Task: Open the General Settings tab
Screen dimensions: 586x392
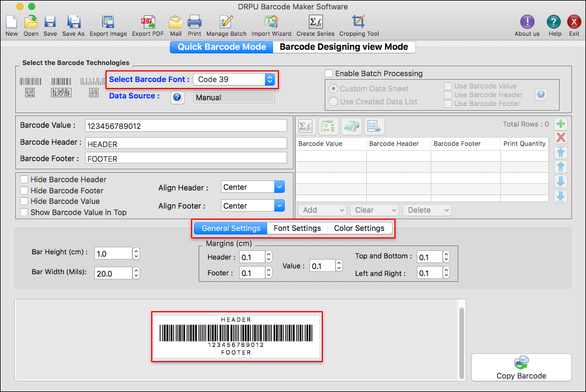Action: point(230,229)
